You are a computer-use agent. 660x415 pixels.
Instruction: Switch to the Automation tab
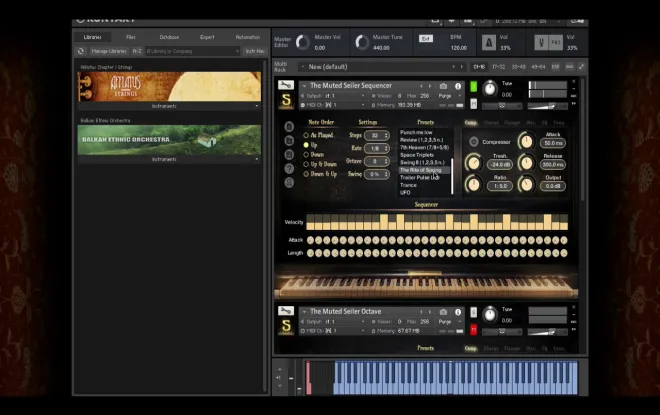click(x=248, y=37)
